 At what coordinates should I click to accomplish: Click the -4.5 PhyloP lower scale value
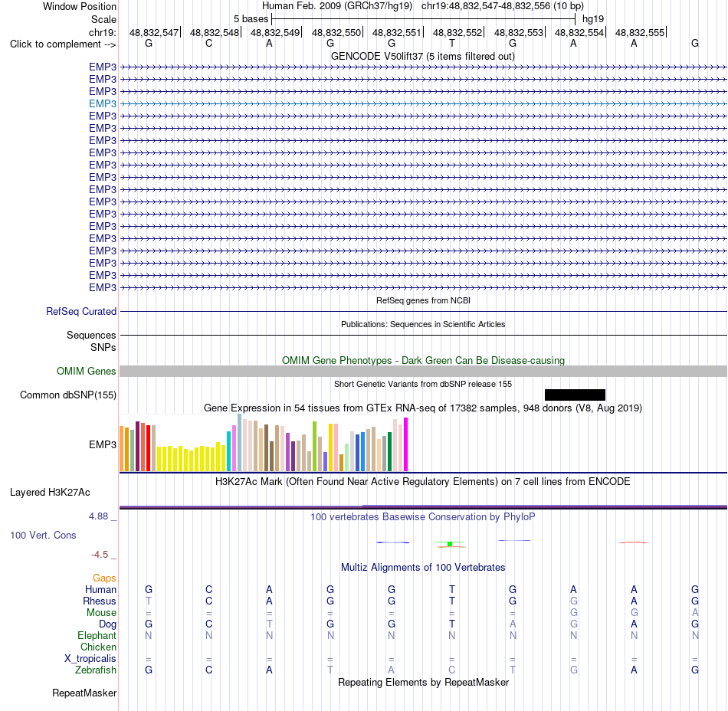(100, 555)
